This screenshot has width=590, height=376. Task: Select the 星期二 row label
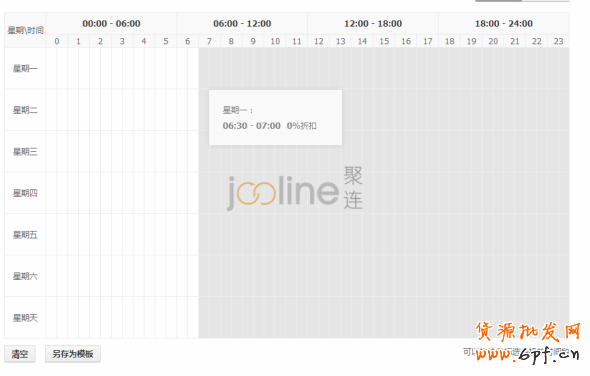click(25, 110)
